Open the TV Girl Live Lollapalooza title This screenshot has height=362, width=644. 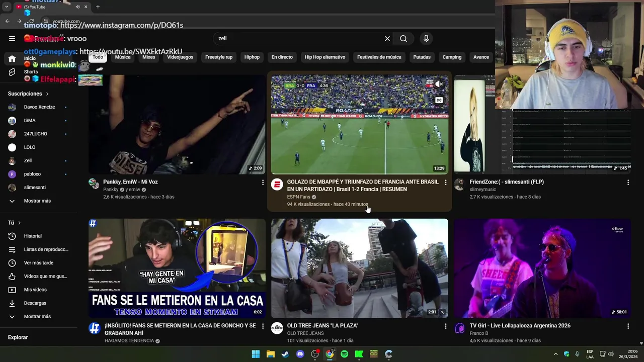520,326
